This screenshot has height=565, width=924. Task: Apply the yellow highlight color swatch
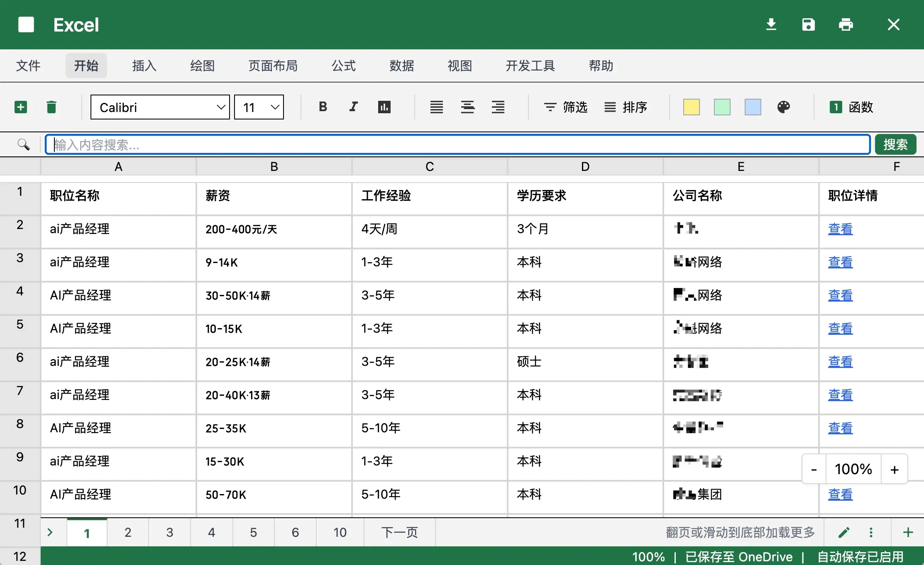[691, 107]
